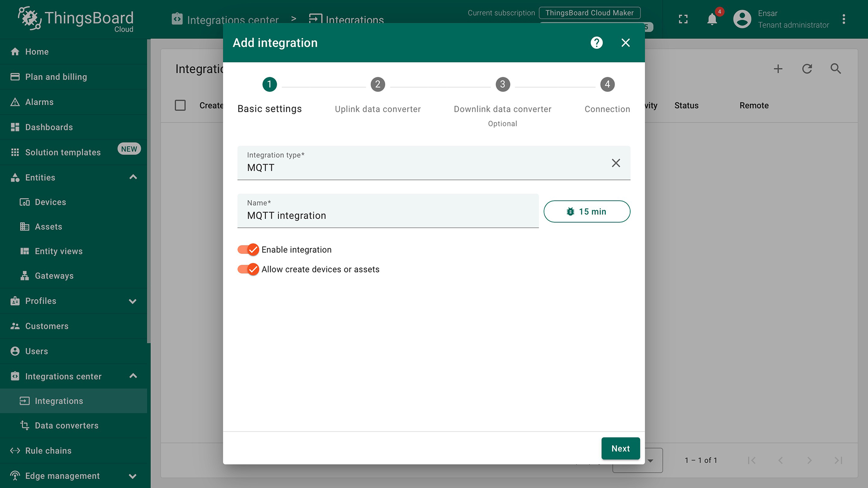The image size is (868, 488).
Task: Click the refresh integrations icon
Action: pyautogui.click(x=807, y=69)
